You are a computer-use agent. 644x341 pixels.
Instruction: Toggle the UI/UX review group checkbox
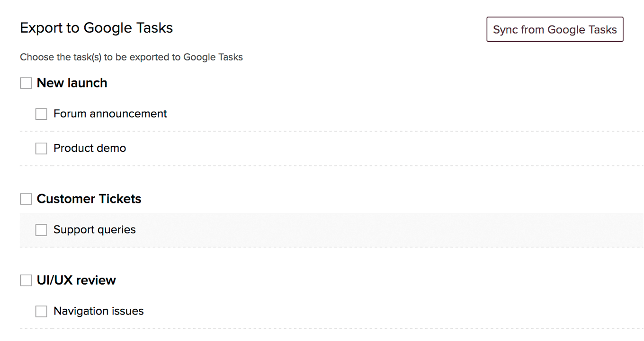point(26,280)
